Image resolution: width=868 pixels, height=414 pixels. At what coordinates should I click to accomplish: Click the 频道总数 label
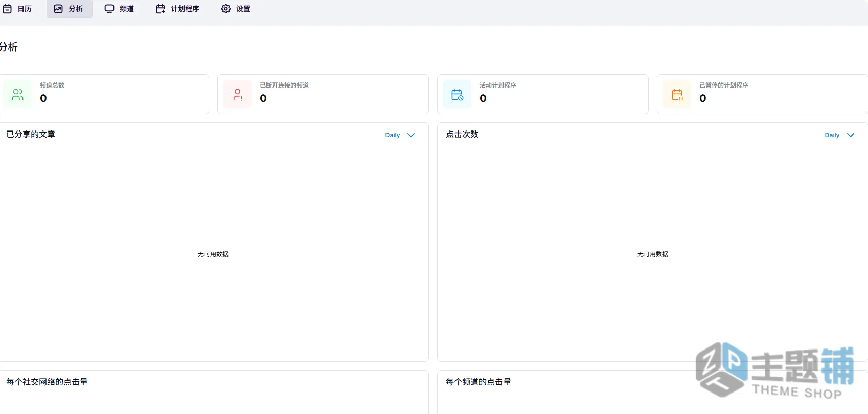[52, 85]
